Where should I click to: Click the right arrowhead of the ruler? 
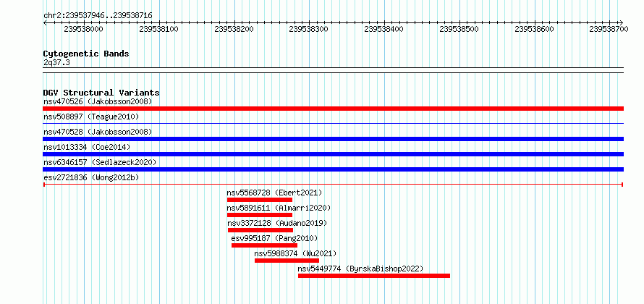622,22
